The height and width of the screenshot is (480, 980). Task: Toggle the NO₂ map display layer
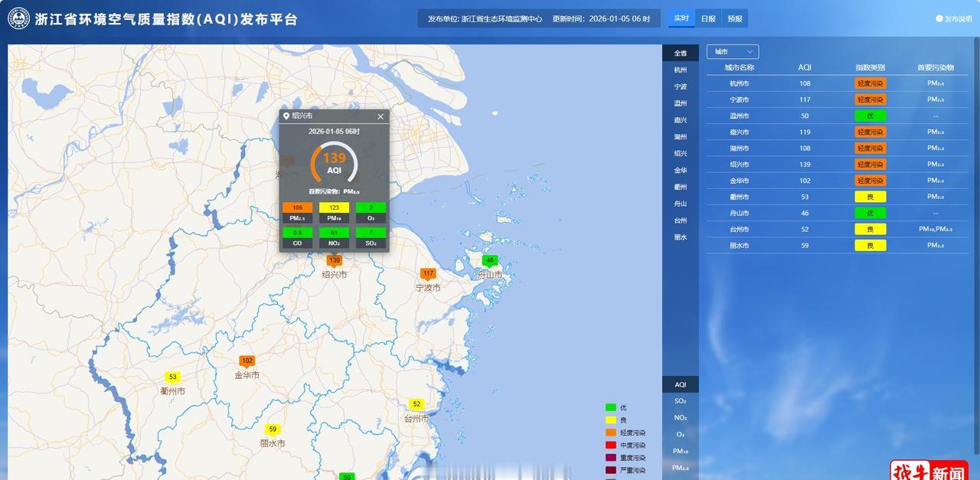[x=678, y=417]
